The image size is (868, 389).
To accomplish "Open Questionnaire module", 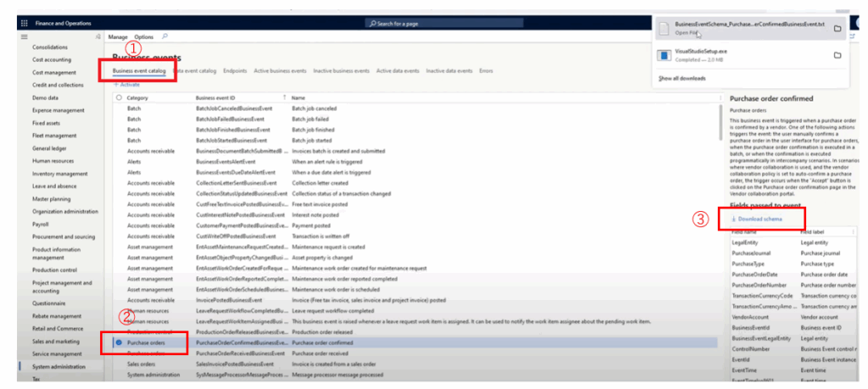I will pyautogui.click(x=48, y=303).
